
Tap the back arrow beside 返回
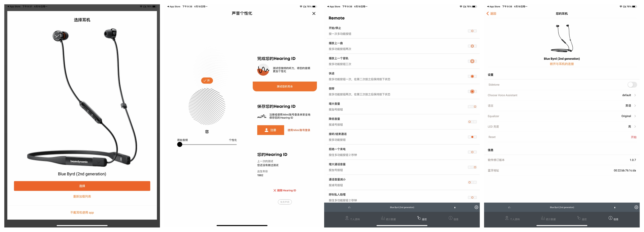click(488, 13)
